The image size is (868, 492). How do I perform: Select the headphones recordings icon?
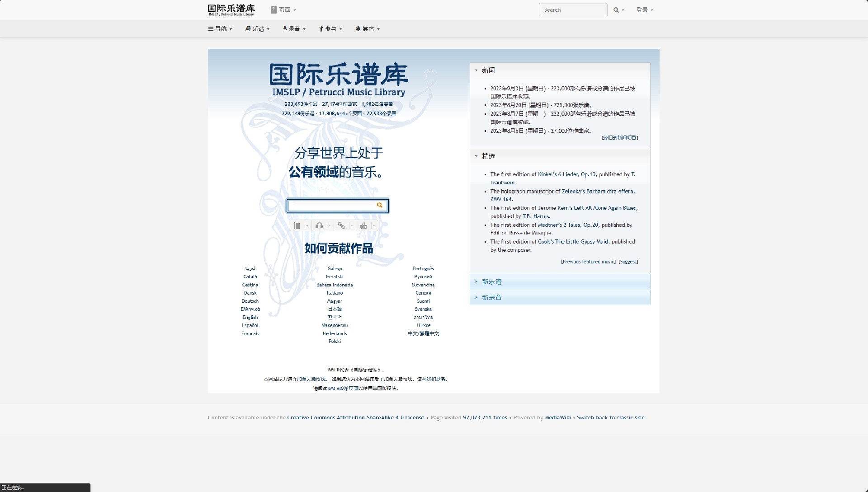319,226
